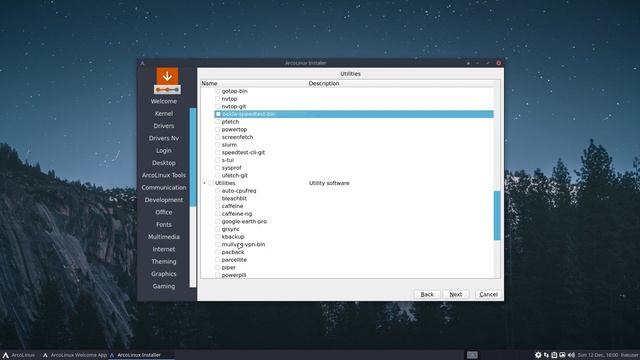Select the sysprof row

(x=353, y=168)
